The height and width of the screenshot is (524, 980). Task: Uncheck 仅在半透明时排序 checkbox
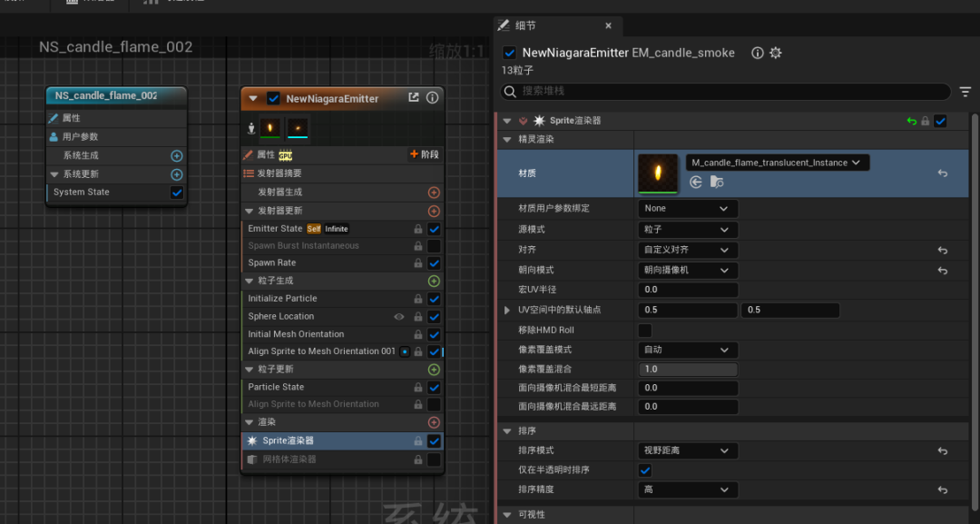(x=645, y=470)
